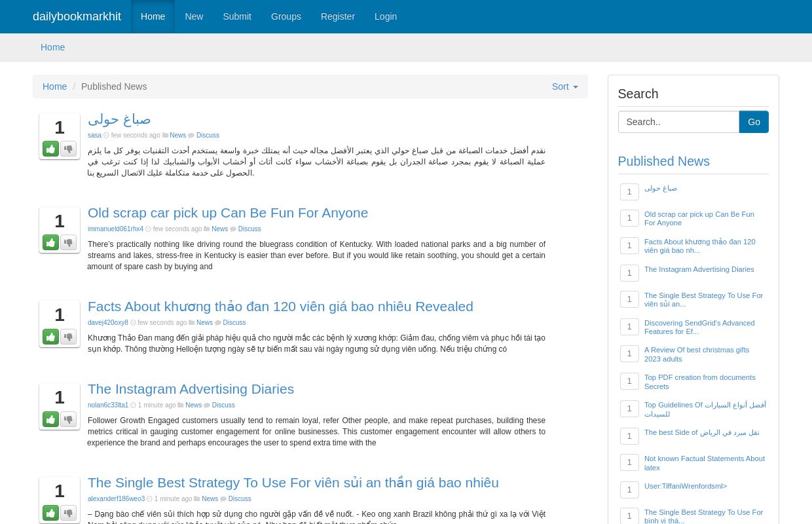Click the folder icon beside News on first story
Screen dimensions: 812x524
(x=165, y=136)
